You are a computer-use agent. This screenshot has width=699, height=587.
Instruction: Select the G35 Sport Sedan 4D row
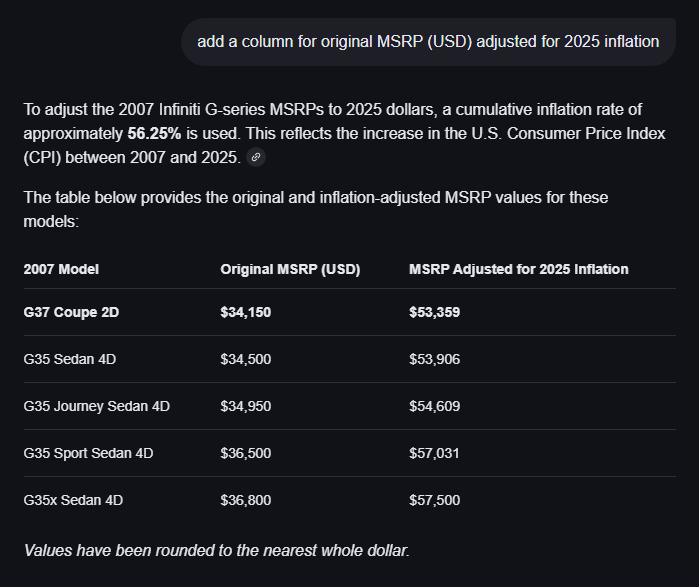tap(350, 453)
